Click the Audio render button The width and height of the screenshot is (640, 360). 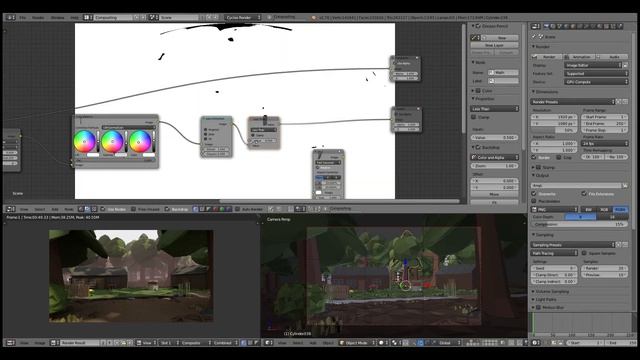(613, 57)
